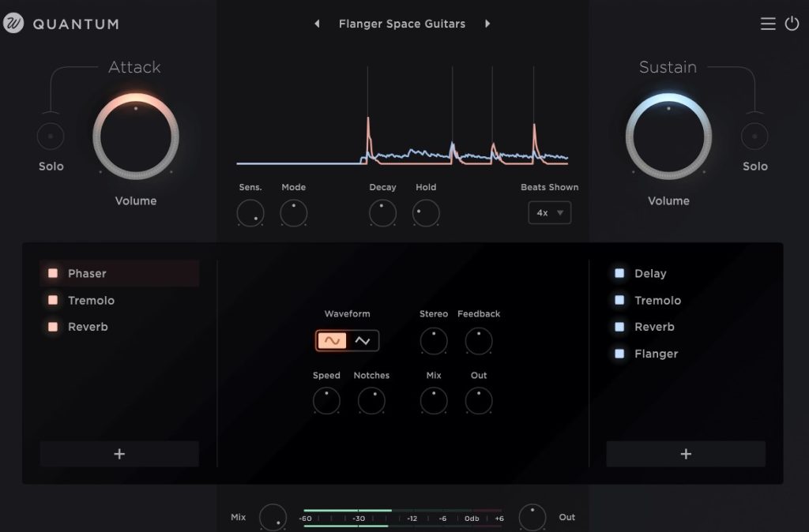
Task: Select the sine waveform icon
Action: [333, 340]
